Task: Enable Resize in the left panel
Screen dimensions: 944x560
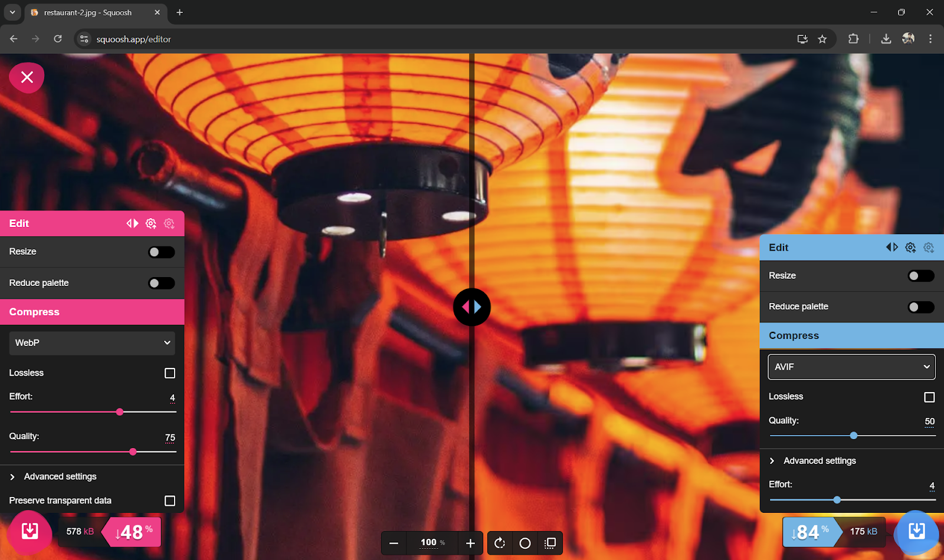Action: click(161, 252)
